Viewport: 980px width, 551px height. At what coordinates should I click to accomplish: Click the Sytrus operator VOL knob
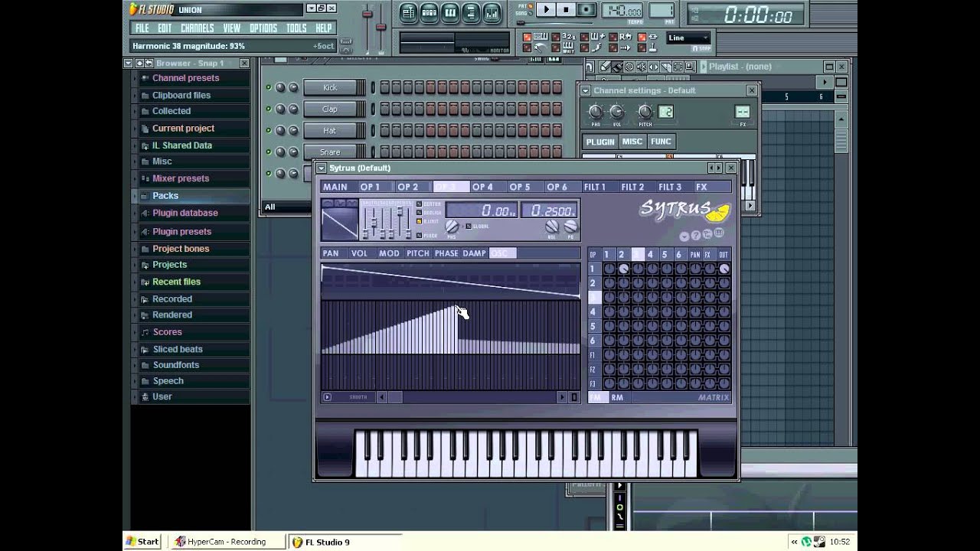[x=552, y=226]
